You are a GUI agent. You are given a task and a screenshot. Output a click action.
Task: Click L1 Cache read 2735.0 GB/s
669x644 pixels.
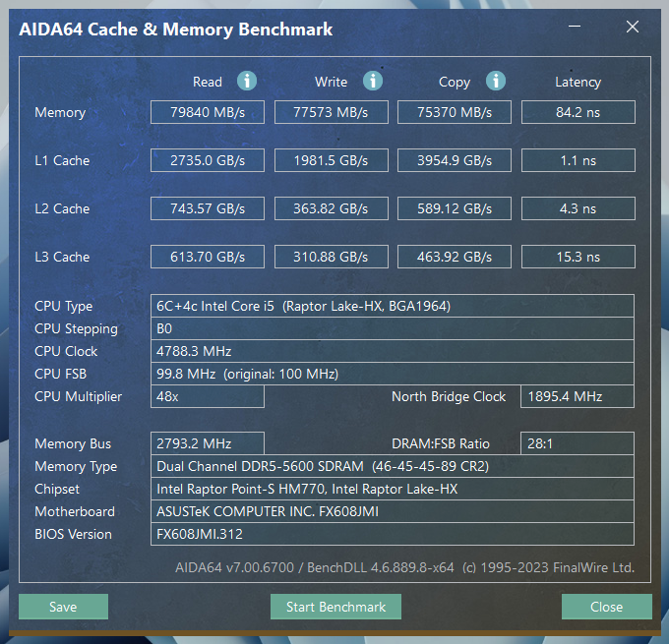(208, 160)
